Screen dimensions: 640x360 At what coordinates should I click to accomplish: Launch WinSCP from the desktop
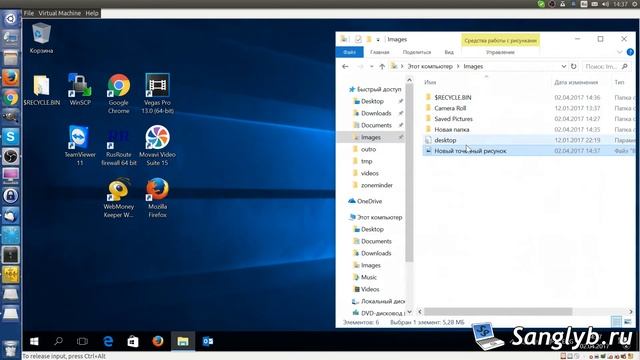80,90
